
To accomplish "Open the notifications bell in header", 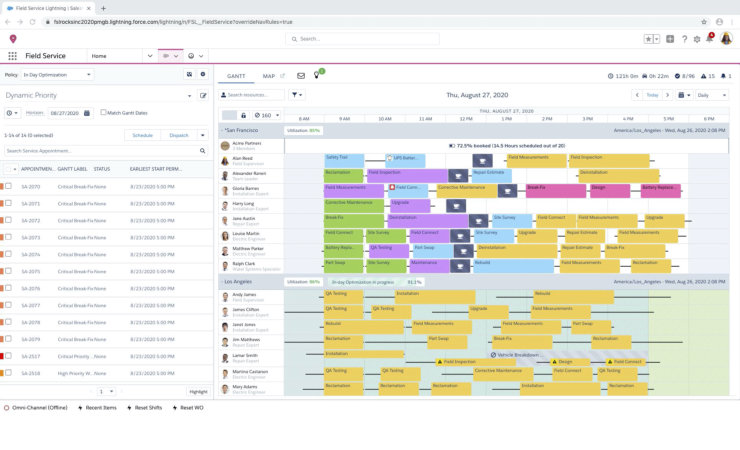I will [x=710, y=38].
